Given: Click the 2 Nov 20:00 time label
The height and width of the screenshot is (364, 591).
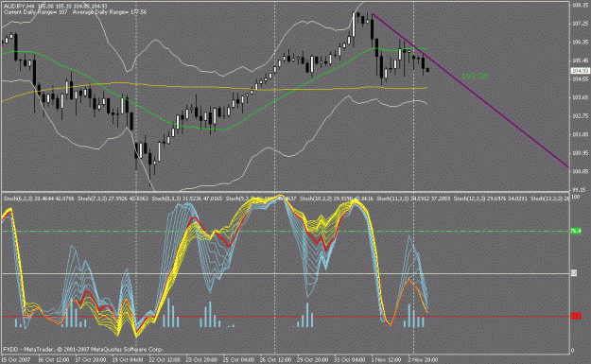Looking at the screenshot, I should (x=423, y=360).
